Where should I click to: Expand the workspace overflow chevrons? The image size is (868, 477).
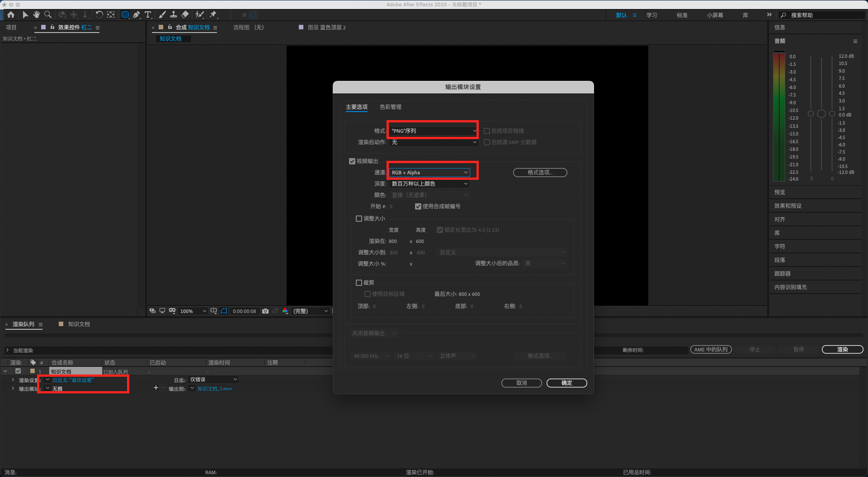(x=769, y=15)
